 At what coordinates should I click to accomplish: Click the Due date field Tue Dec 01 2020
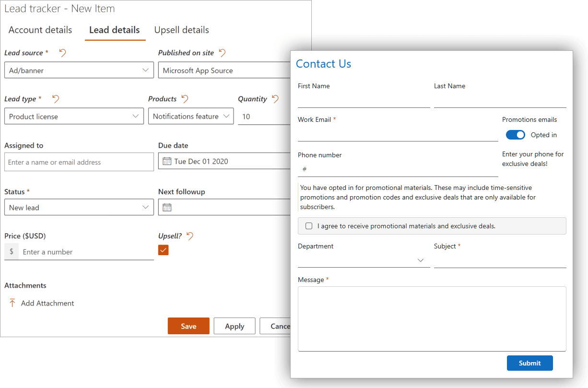(x=224, y=161)
